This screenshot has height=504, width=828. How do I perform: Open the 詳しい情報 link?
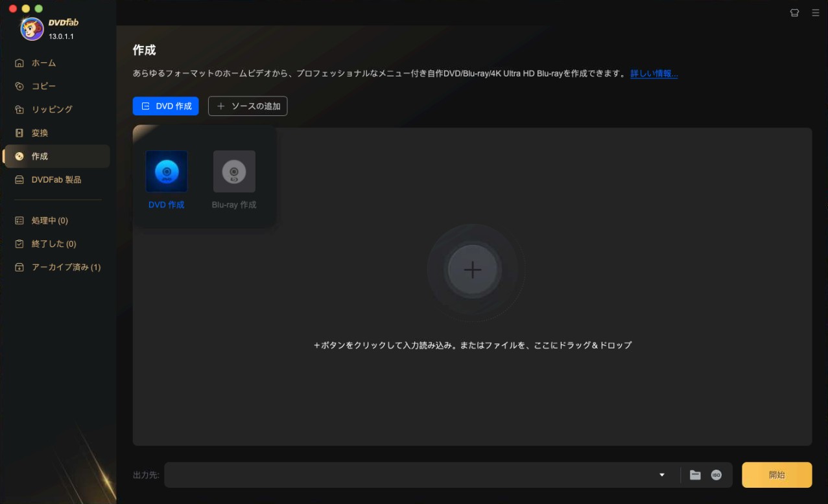tap(654, 74)
